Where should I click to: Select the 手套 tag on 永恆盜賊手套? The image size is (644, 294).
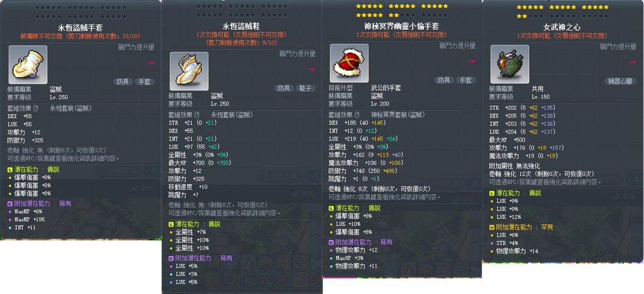click(x=144, y=82)
